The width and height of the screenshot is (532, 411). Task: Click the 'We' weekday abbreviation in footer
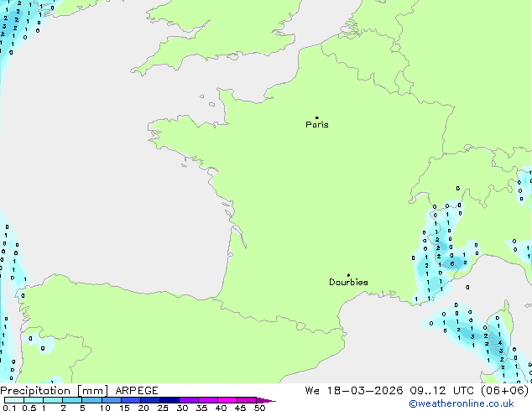(312, 391)
